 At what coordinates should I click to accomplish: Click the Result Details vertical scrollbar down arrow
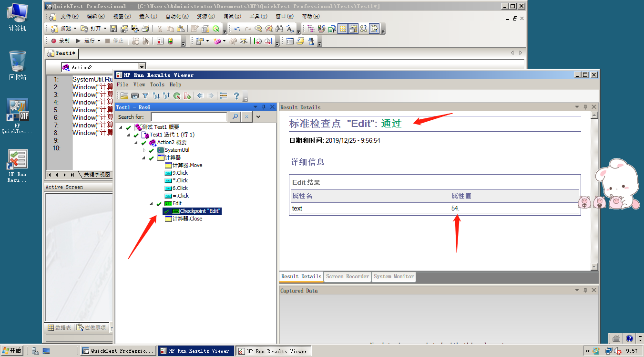point(594,267)
